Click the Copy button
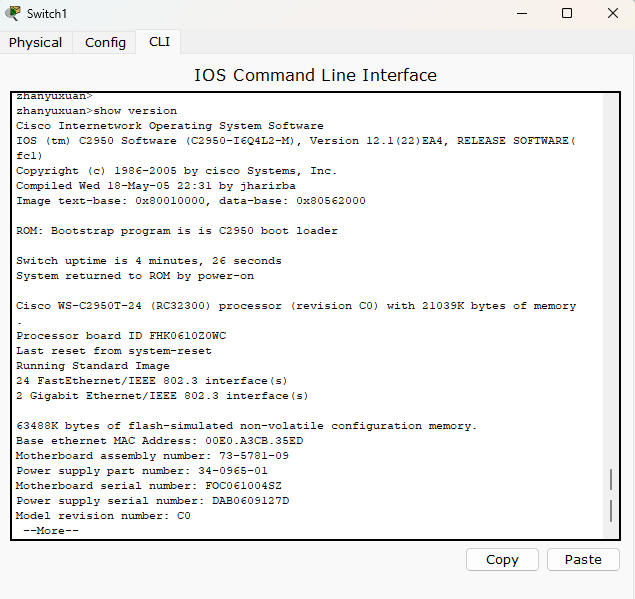Screen dimensions: 635x599 point(502,559)
